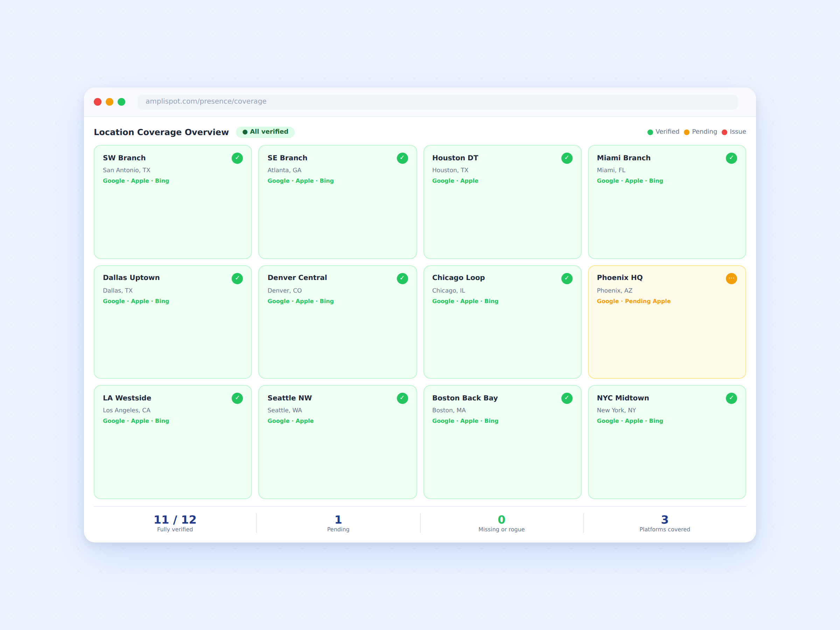The image size is (840, 630).
Task: Click the SW Branch verified checkmark icon
Action: (237, 158)
